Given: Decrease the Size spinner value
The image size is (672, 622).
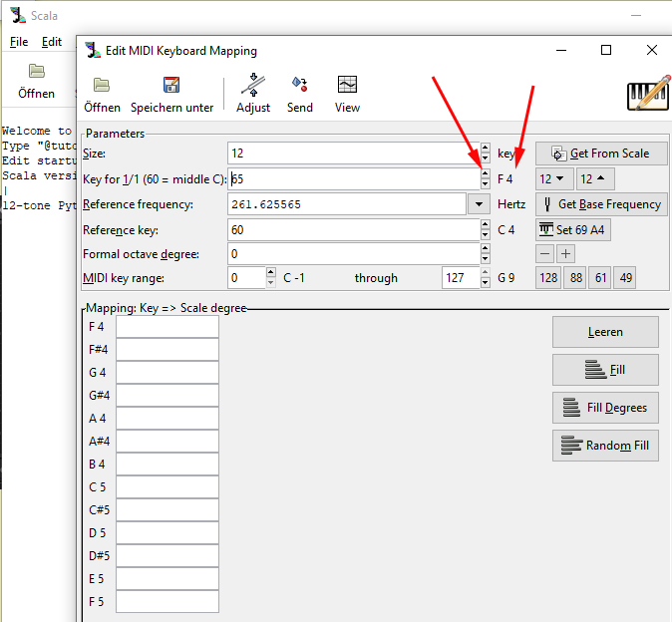Looking at the screenshot, I should tap(486, 158).
